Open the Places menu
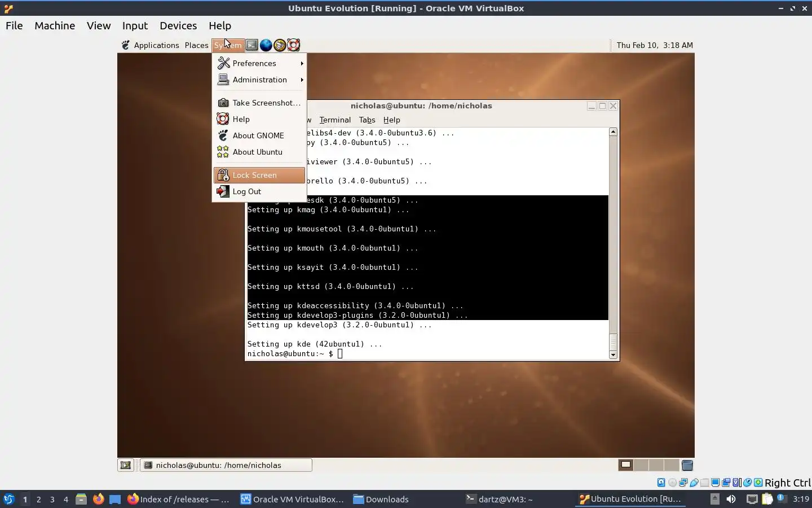Screen dimensions: 812x508 click(196, 45)
